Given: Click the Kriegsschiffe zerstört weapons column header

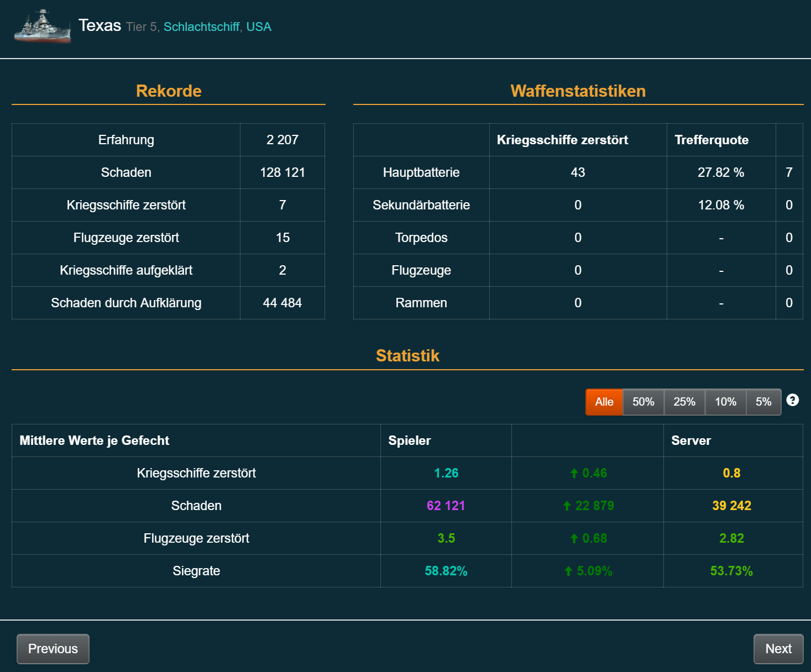Looking at the screenshot, I should point(562,140).
